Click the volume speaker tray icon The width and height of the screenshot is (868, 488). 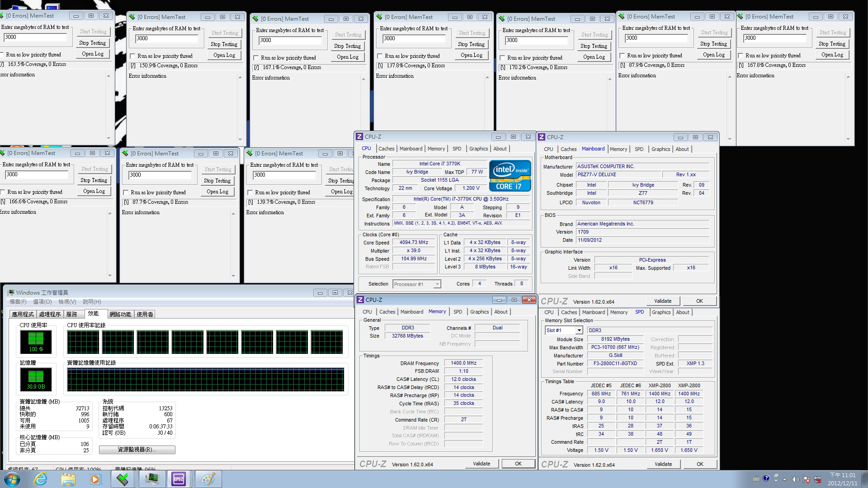[795, 479]
